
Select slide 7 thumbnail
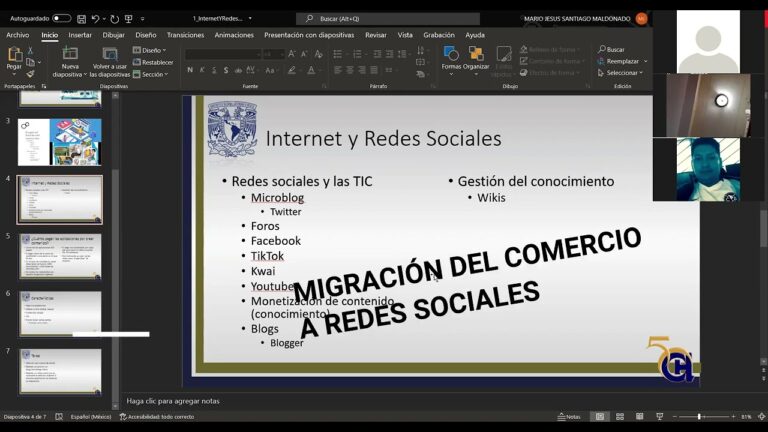click(60, 371)
